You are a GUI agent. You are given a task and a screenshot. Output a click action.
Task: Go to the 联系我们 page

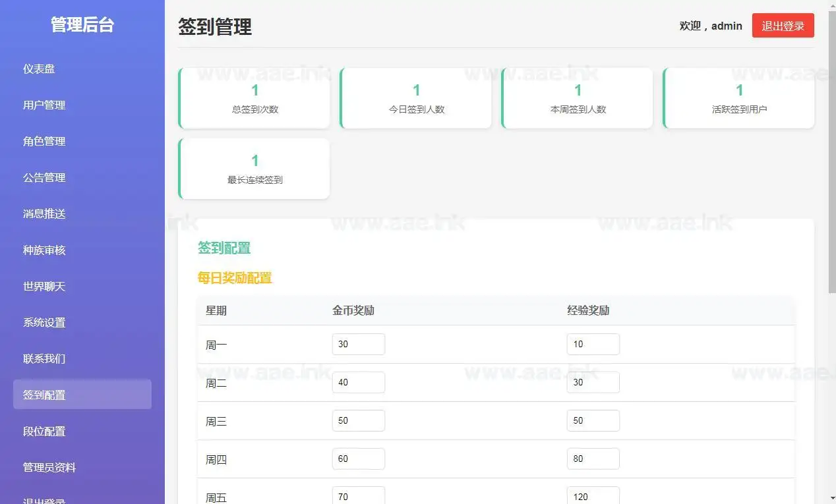pos(44,358)
